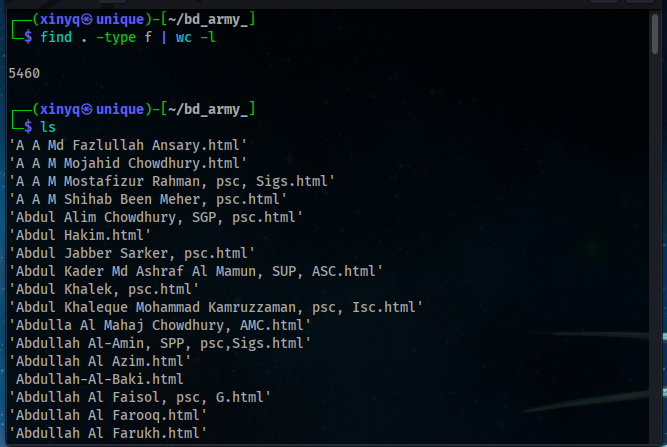Screen dimensions: 667x447
Task: Click 'Abdul Alim Chowdhury, SGP, psc.html'
Action: tap(155, 217)
